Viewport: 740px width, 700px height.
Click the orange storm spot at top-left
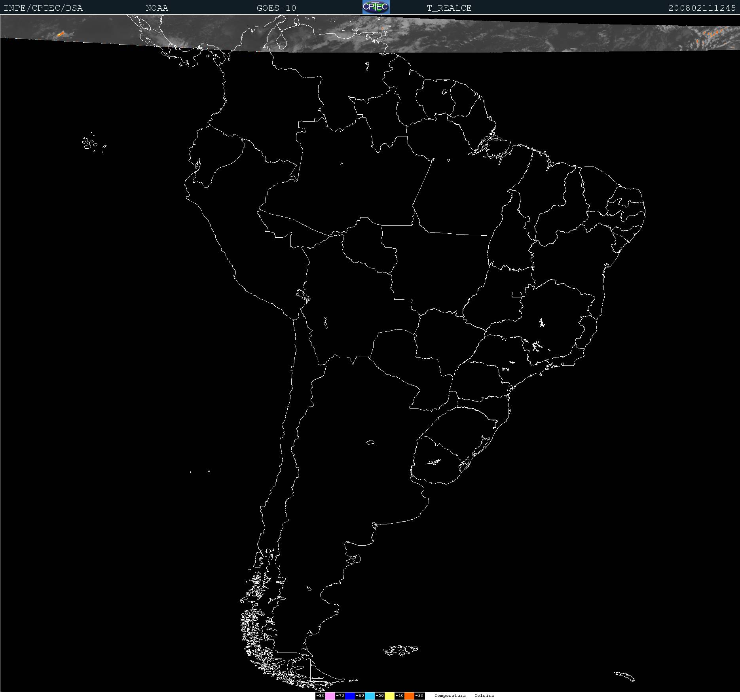[60, 34]
